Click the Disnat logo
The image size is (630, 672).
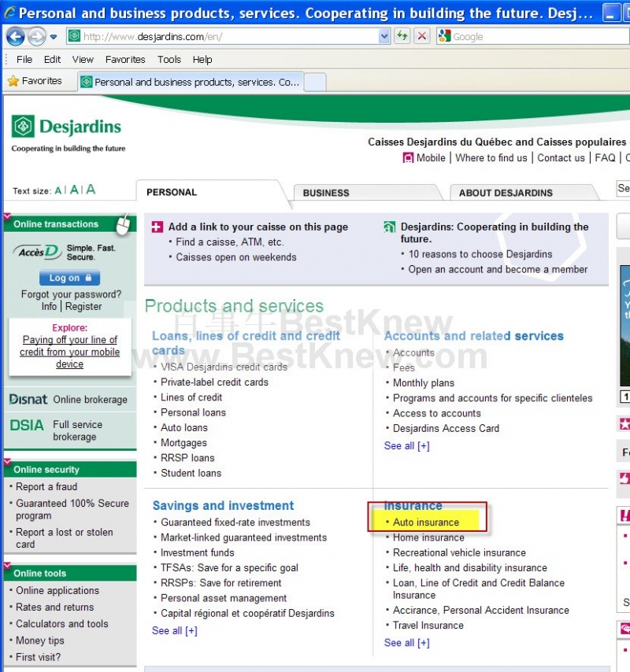point(28,400)
